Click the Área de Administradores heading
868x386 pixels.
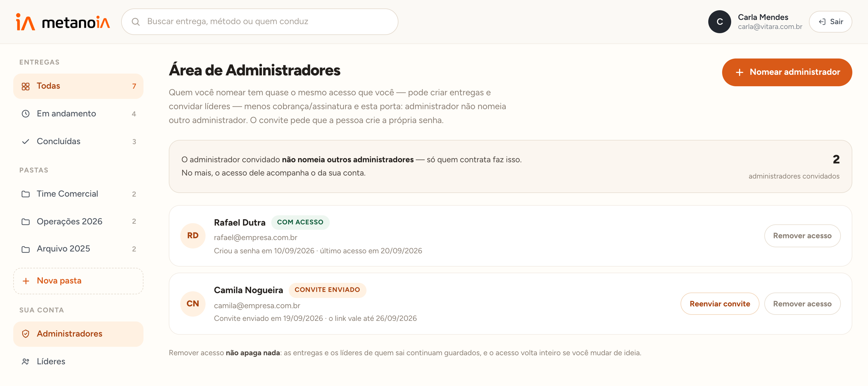coord(254,71)
